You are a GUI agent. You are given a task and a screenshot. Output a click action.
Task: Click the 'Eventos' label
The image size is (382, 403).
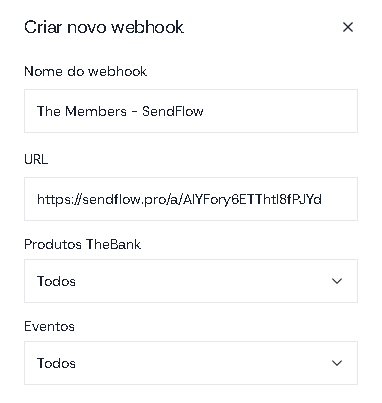[x=49, y=326]
